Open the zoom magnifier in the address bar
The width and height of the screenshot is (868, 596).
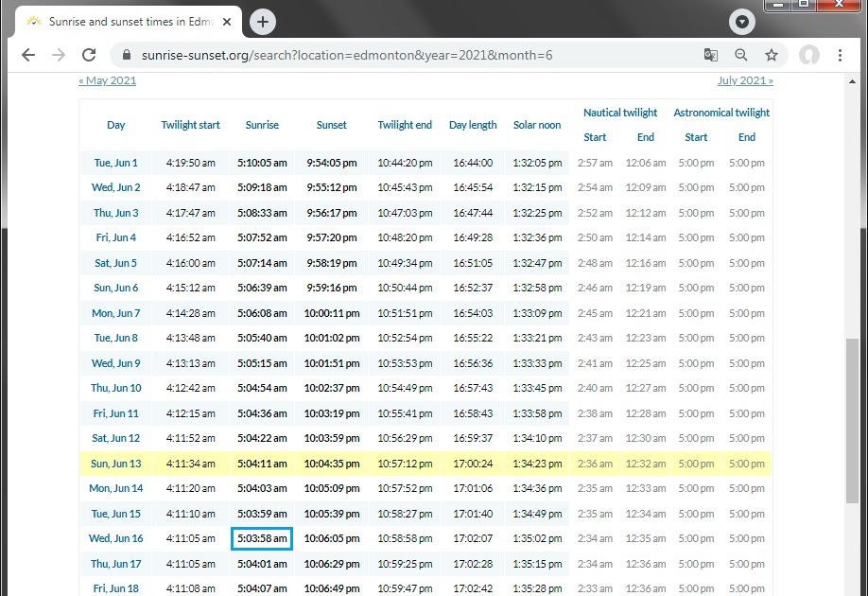pos(740,55)
